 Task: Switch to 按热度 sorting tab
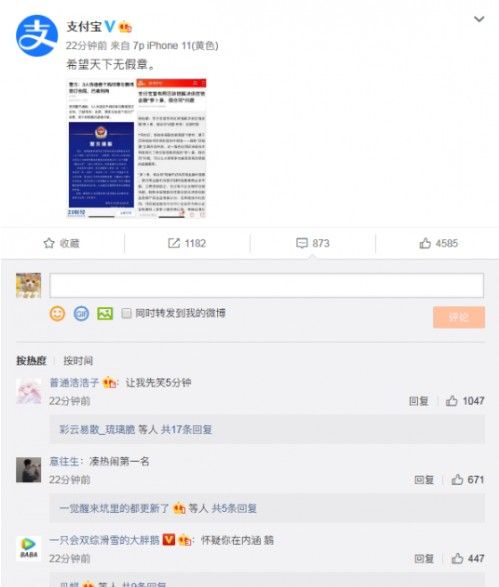tap(31, 361)
